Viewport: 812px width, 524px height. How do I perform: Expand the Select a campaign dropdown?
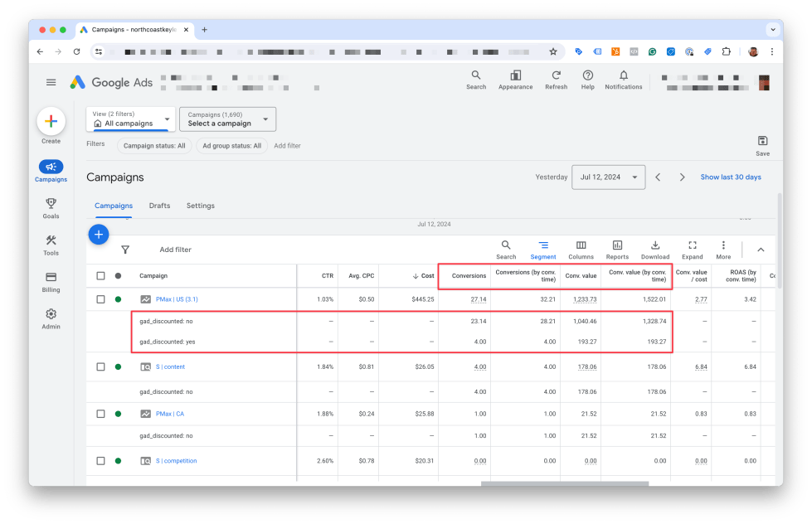227,119
